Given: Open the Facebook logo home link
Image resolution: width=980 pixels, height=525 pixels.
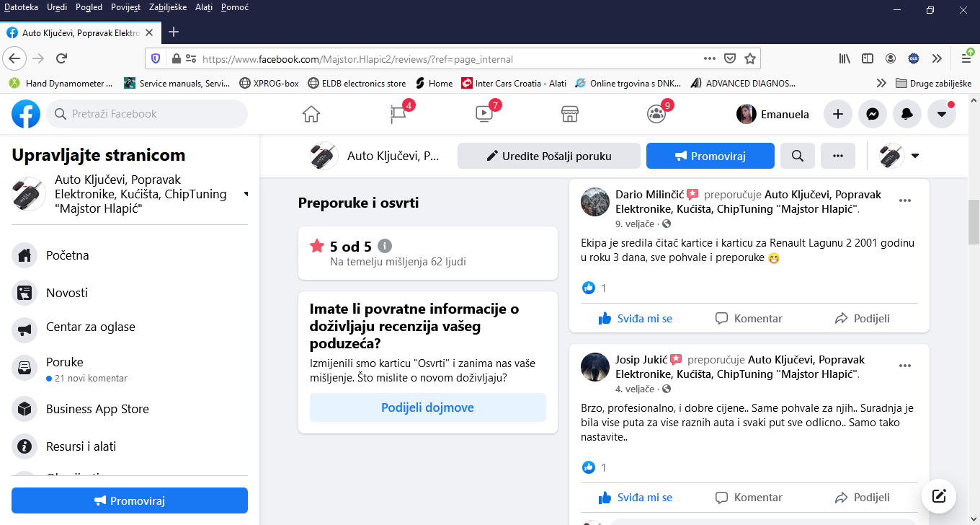Looking at the screenshot, I should (x=26, y=114).
